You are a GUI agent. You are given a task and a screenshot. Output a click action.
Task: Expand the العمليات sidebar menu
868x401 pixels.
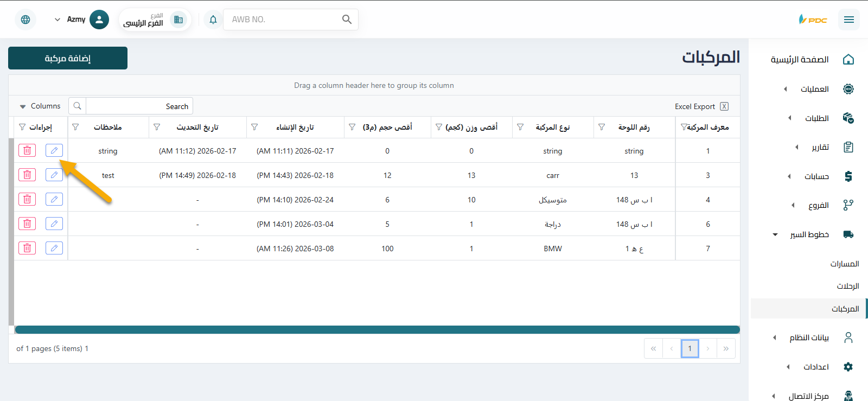(786, 89)
